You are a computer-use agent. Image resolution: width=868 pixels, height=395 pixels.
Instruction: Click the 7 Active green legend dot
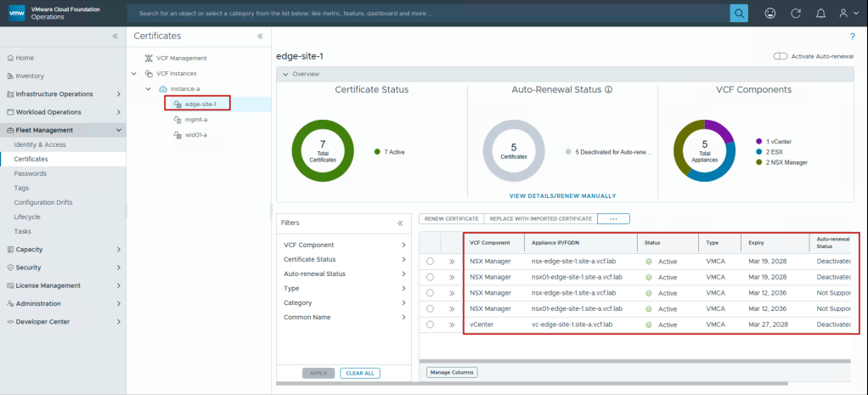378,152
